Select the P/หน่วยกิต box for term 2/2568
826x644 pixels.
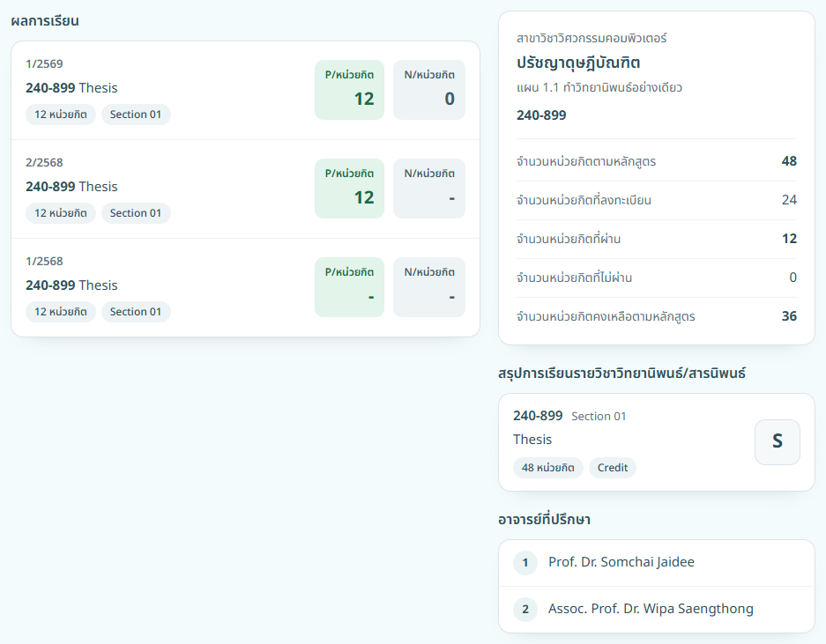coord(349,189)
